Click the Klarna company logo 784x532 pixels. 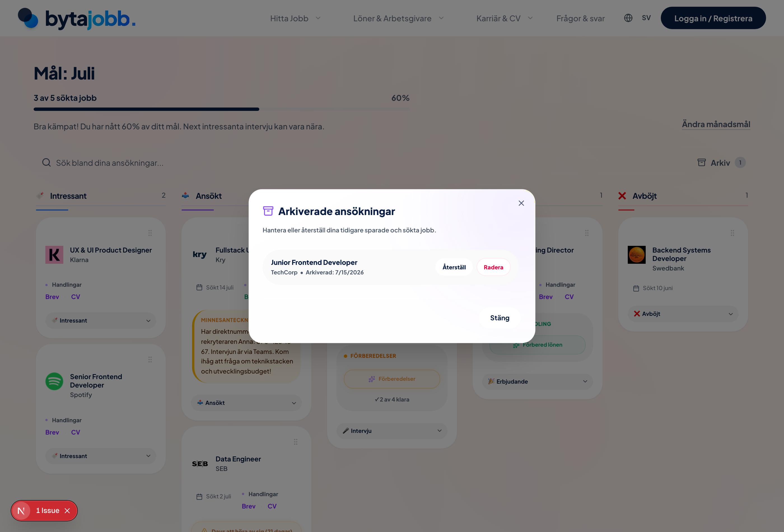click(54, 255)
